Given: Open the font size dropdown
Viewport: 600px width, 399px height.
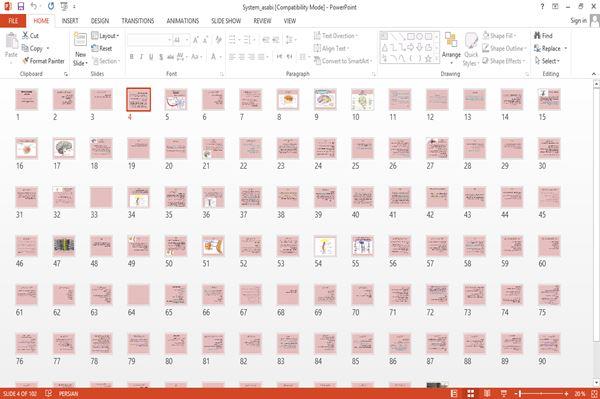Looking at the screenshot, I should coord(187,40).
